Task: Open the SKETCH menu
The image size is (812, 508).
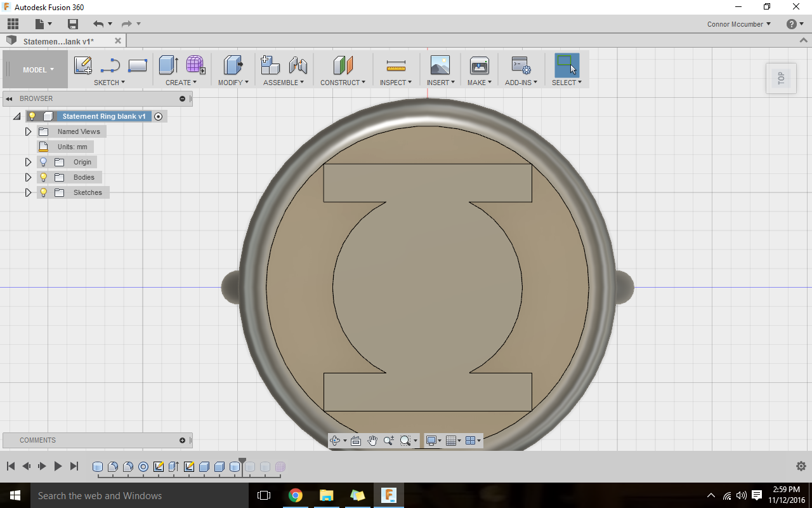Action: coord(109,83)
